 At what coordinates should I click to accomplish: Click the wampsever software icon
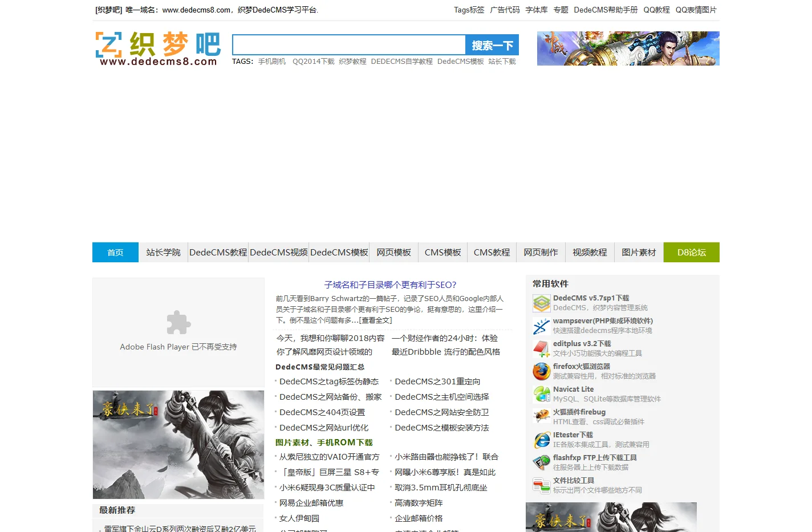pyautogui.click(x=541, y=326)
